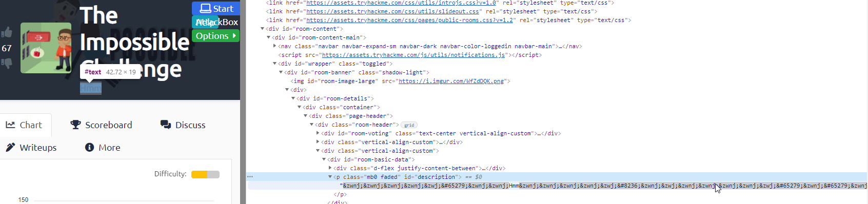
Task: Open the Discuss tab
Action: (183, 125)
